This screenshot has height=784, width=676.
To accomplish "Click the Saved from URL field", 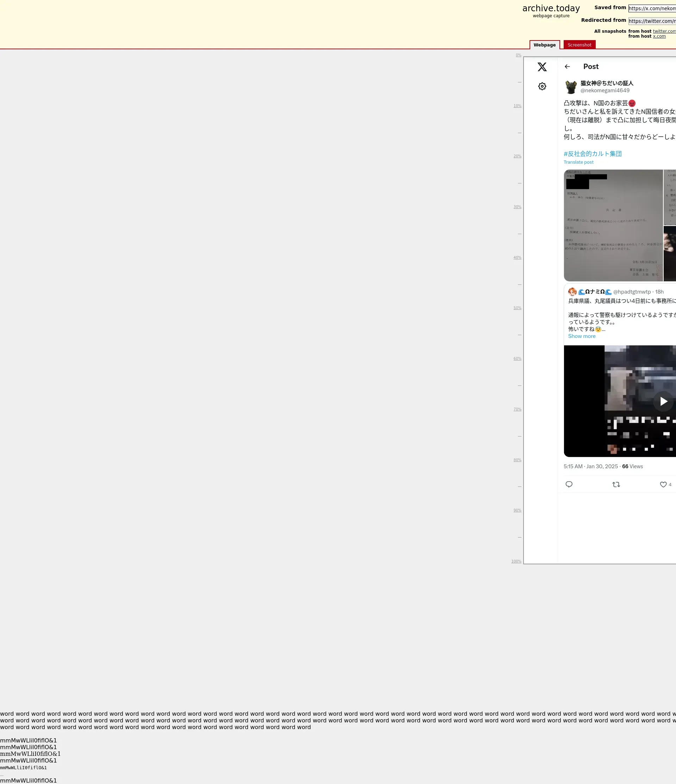I will point(652,8).
